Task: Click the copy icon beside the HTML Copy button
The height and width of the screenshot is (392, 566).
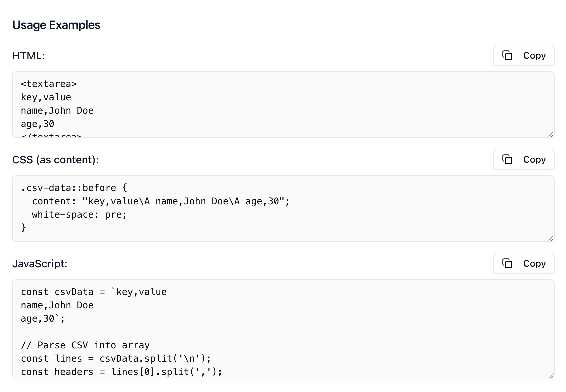Action: click(507, 55)
